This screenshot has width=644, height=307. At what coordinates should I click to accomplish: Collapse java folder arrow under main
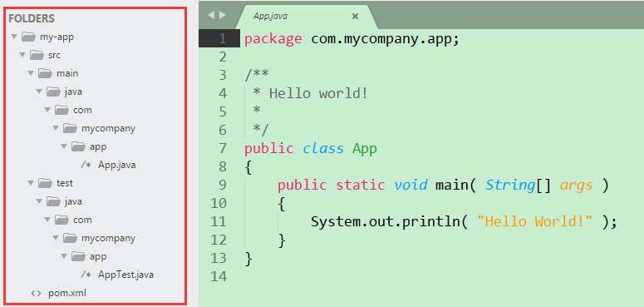click(x=39, y=92)
